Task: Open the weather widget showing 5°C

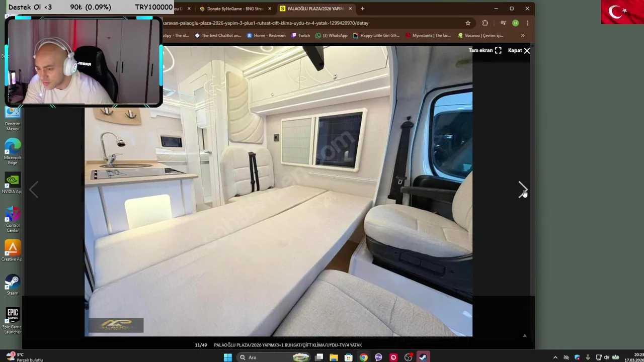Action: pyautogui.click(x=24, y=357)
